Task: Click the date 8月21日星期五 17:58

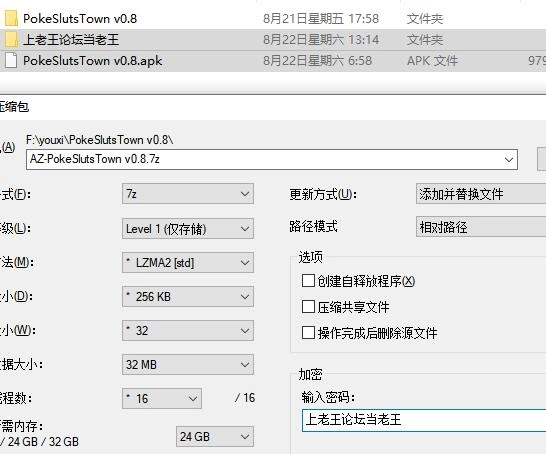Action: point(321,18)
